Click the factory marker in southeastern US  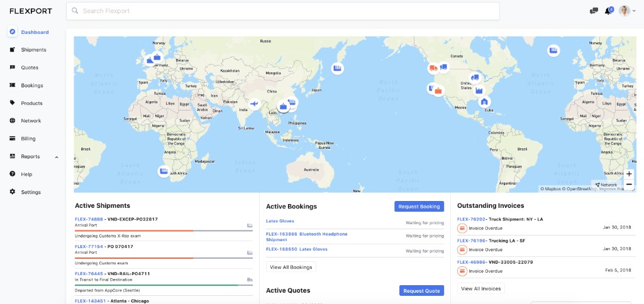[x=479, y=90]
